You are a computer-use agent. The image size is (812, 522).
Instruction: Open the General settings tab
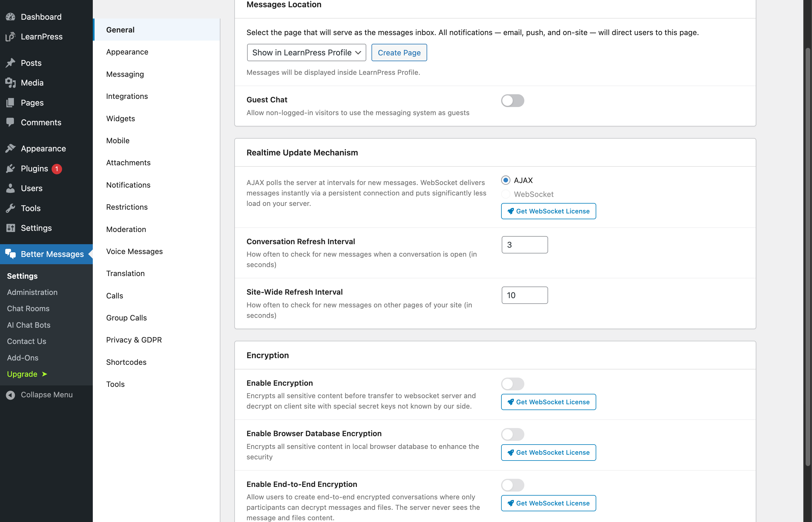coord(157,30)
